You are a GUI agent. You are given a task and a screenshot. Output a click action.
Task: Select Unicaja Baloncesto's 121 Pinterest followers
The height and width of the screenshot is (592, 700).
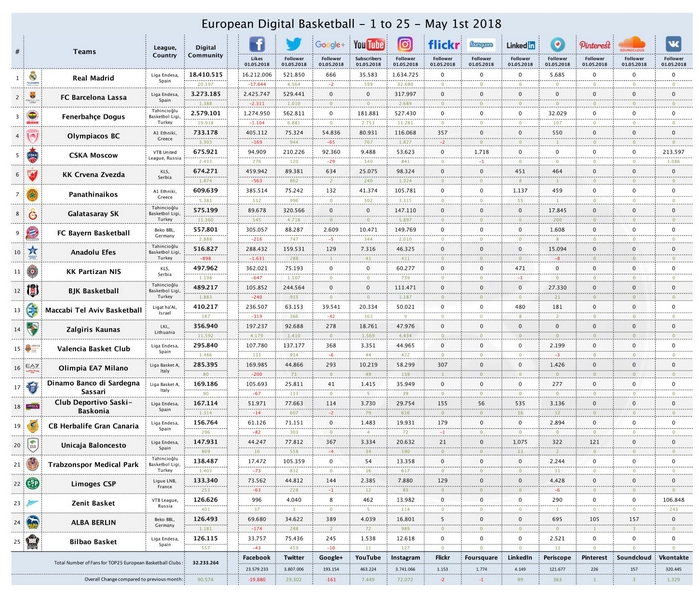coord(594,442)
